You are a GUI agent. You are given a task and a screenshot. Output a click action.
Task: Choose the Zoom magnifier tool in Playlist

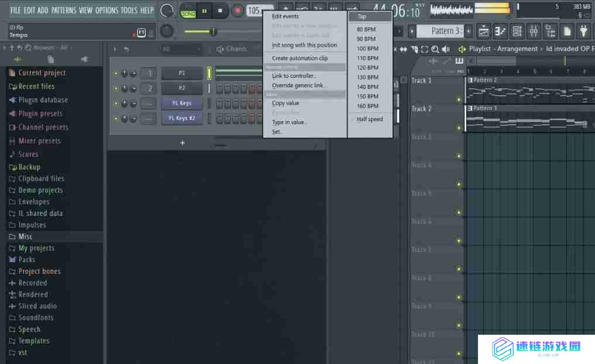tap(435, 49)
